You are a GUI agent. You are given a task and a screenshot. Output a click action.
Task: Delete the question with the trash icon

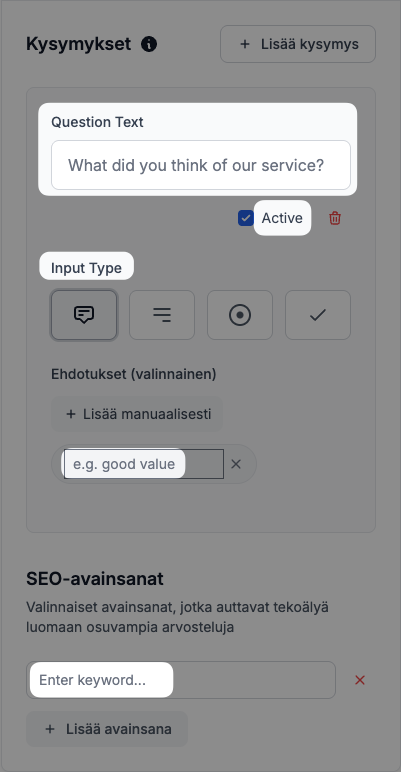click(335, 218)
